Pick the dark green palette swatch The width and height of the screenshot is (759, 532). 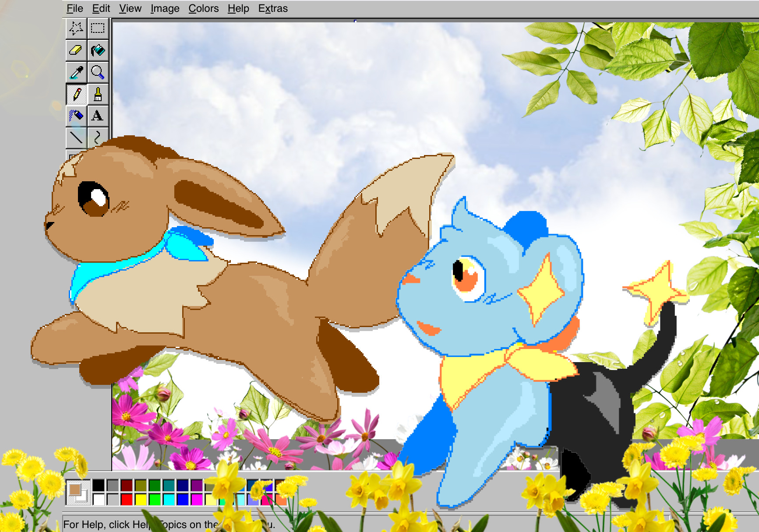tap(155, 485)
